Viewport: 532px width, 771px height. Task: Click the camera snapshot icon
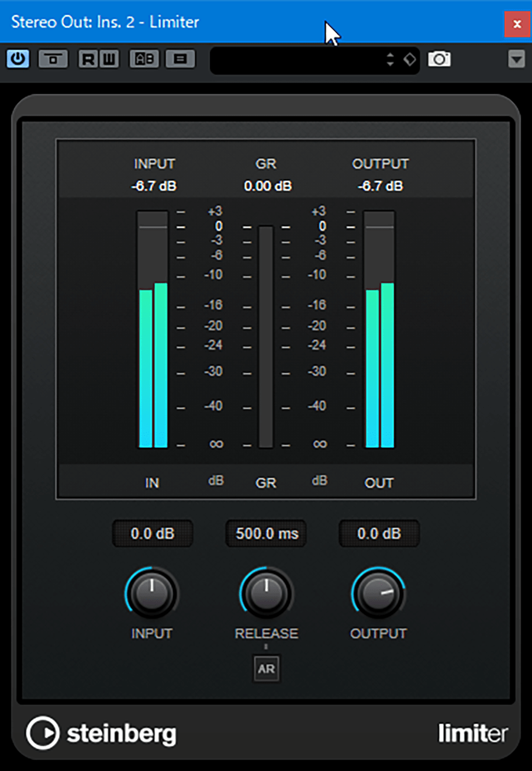click(x=439, y=59)
